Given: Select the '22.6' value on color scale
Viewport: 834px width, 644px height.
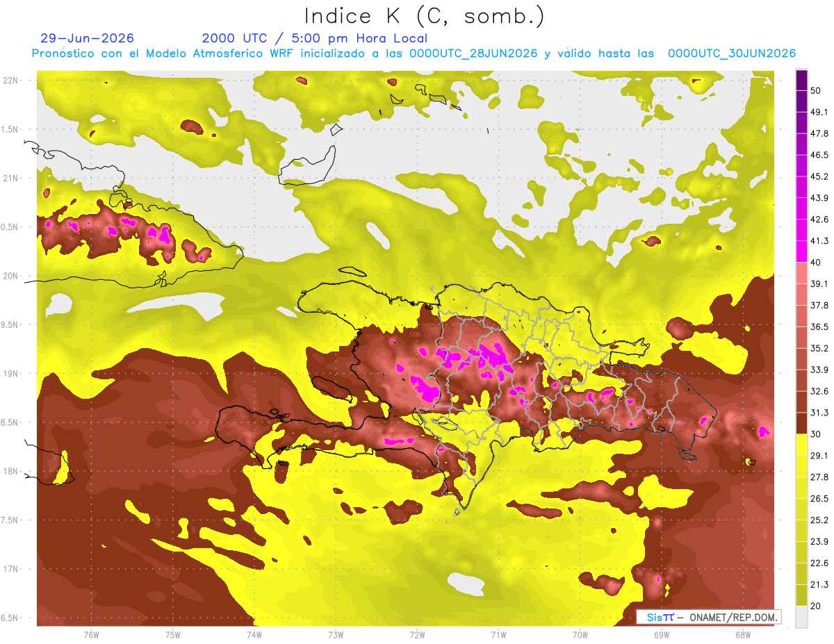Looking at the screenshot, I should coord(819,563).
